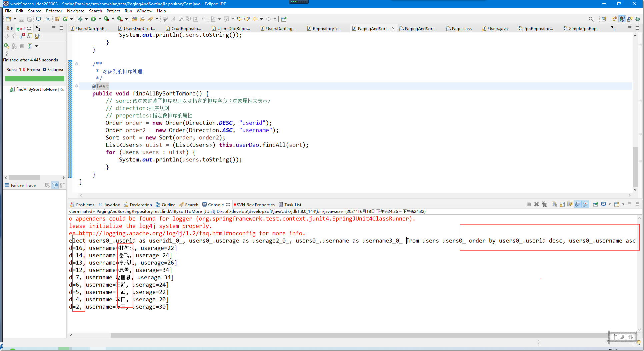This screenshot has width=644, height=351.
Task: Close the Console view tab
Action: point(228,205)
